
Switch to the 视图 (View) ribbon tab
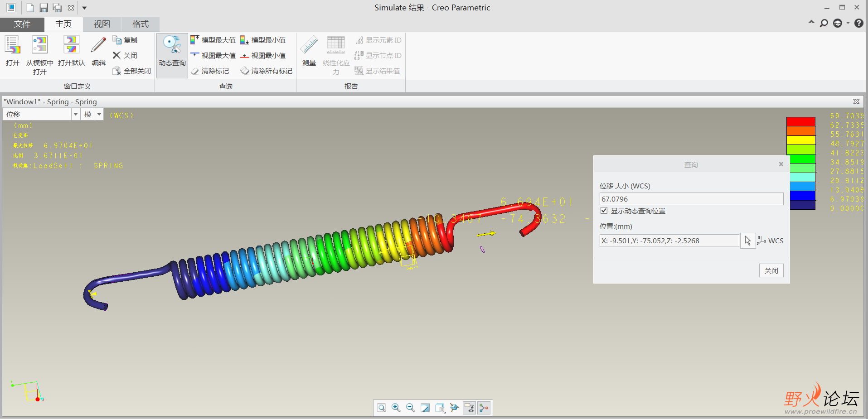pos(102,24)
